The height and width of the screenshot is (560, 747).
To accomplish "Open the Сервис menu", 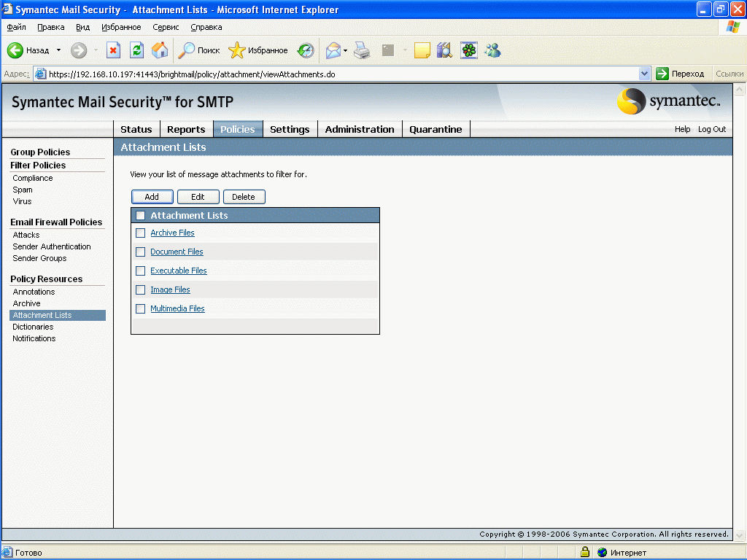I will click(x=166, y=27).
